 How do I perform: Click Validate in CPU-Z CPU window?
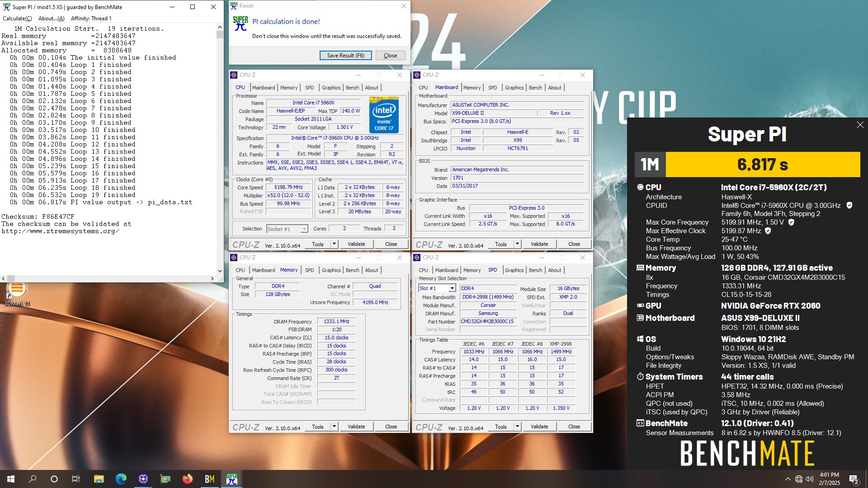click(x=356, y=244)
